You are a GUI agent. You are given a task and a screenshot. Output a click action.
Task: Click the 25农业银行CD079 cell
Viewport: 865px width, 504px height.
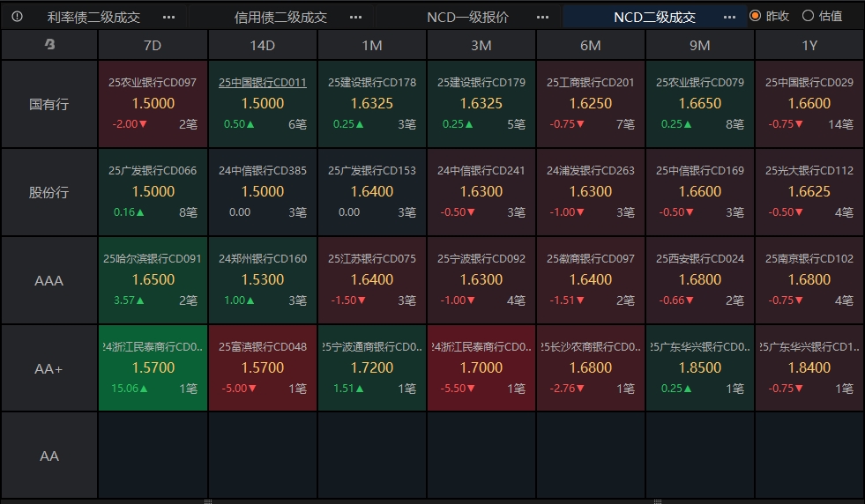point(700,104)
